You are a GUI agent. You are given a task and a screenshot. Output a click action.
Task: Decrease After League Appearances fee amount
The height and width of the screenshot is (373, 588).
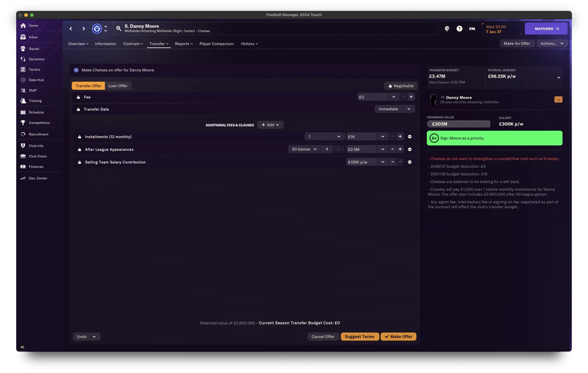point(392,149)
